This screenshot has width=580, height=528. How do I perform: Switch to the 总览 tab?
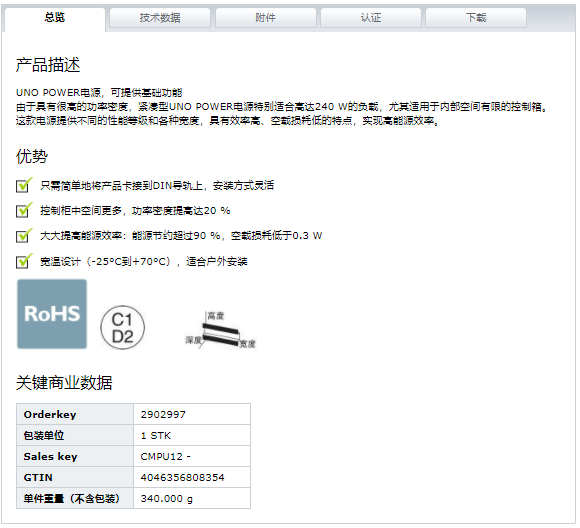pos(55,18)
